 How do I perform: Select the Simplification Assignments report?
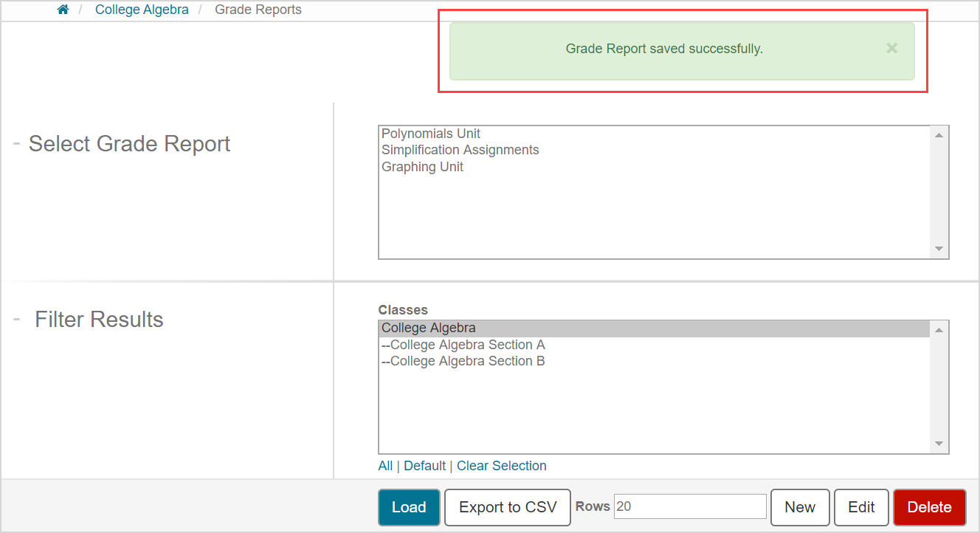coord(460,149)
